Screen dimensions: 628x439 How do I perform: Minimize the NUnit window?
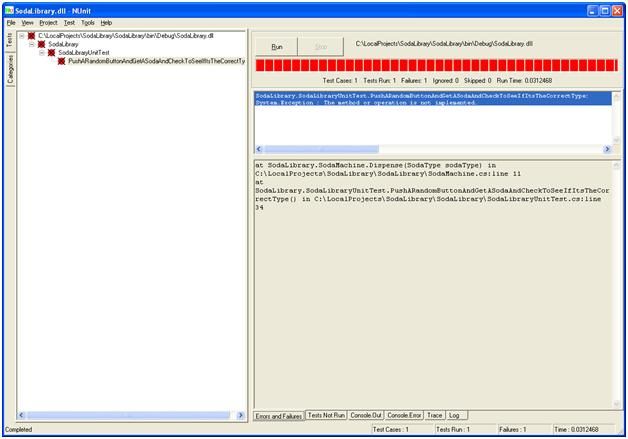coord(593,11)
